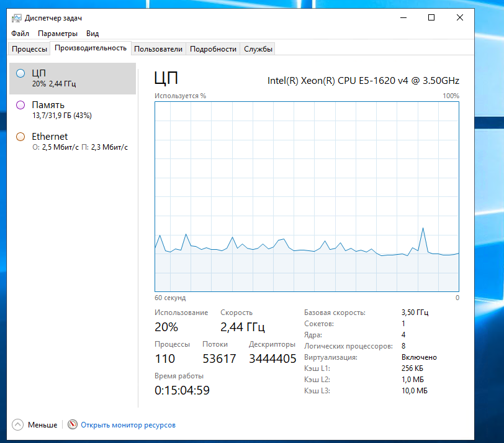Open the Вид menu
This screenshot has width=504, height=443.
92,34
